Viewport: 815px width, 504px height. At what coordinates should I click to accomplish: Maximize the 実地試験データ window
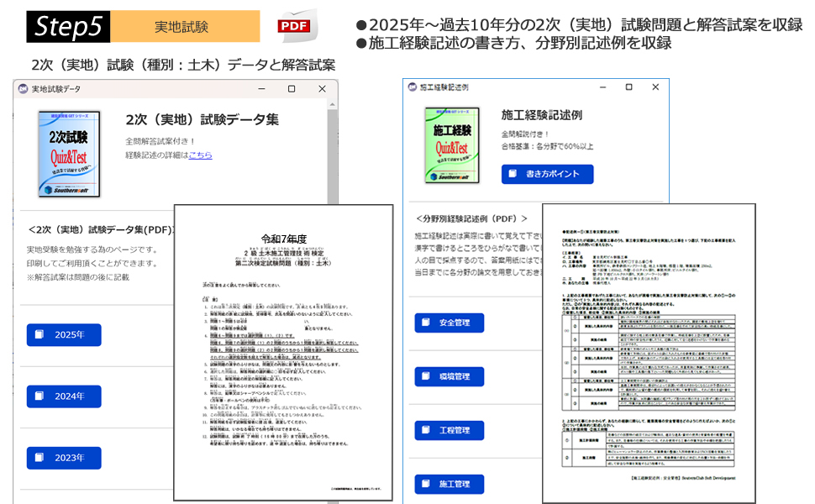[x=292, y=89]
